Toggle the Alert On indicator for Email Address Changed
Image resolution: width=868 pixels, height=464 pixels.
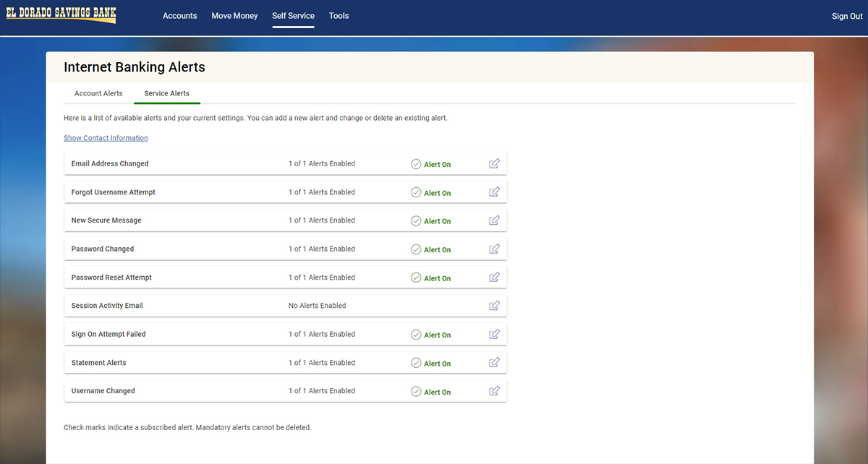[416, 164]
